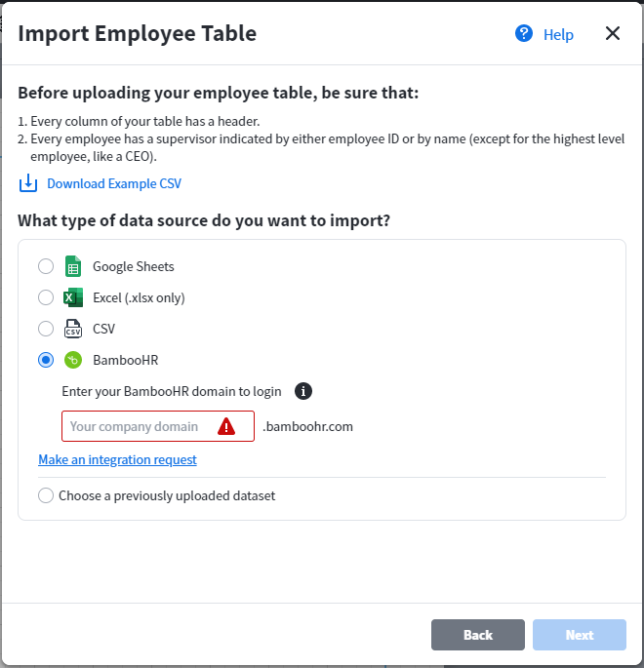Click the download icon beside Example CSV
This screenshot has height=668, width=644.
click(x=28, y=183)
